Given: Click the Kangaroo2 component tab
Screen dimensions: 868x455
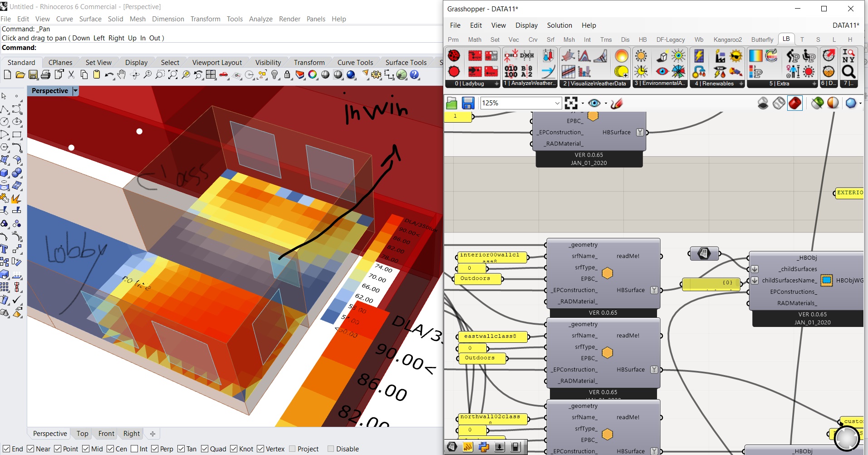Looking at the screenshot, I should point(727,40).
